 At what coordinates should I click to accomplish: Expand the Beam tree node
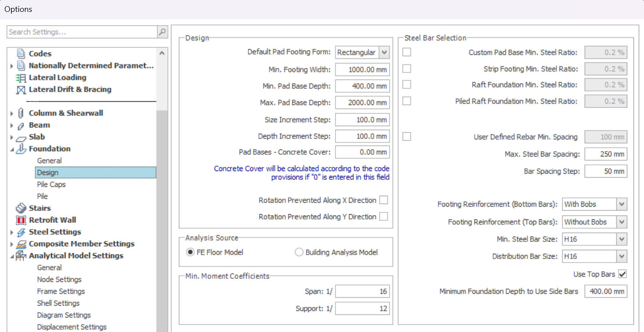click(12, 126)
